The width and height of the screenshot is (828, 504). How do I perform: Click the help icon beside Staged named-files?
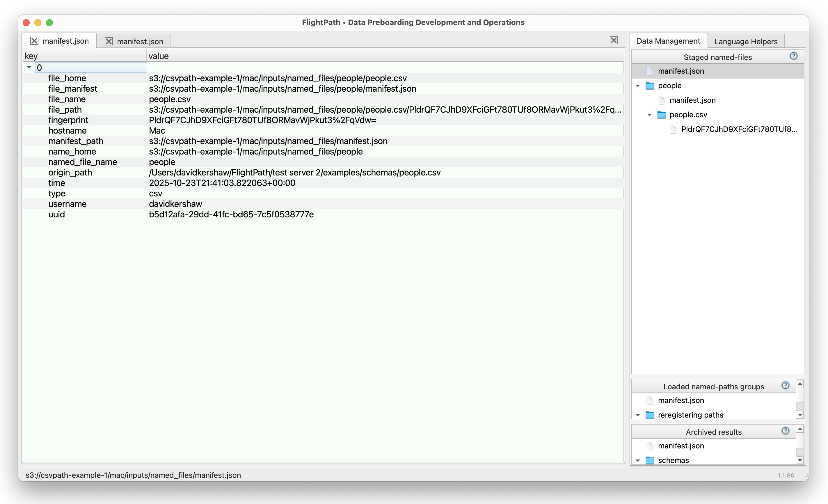pyautogui.click(x=793, y=56)
